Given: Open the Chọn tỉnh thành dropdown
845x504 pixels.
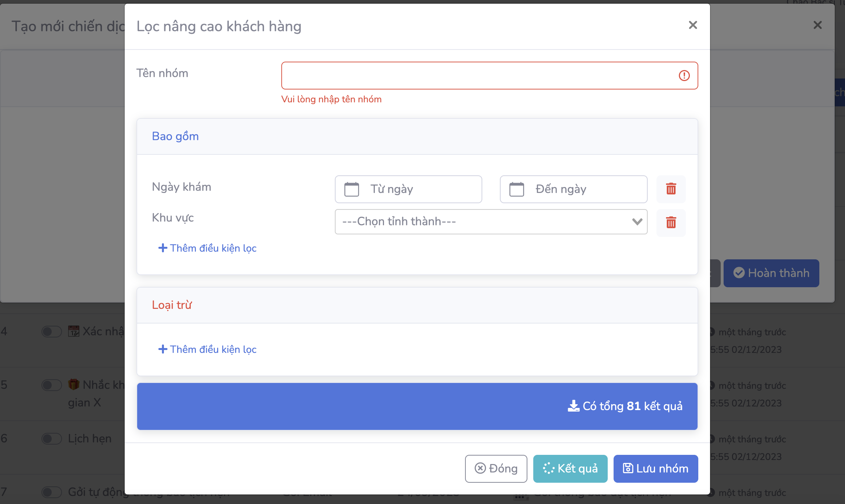Looking at the screenshot, I should (x=491, y=222).
